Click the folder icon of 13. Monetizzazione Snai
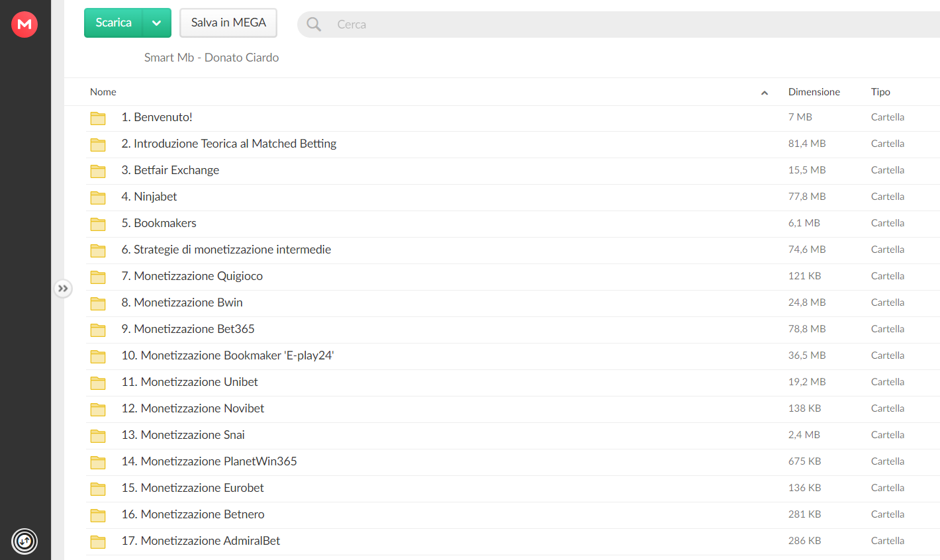940x560 pixels. (98, 436)
